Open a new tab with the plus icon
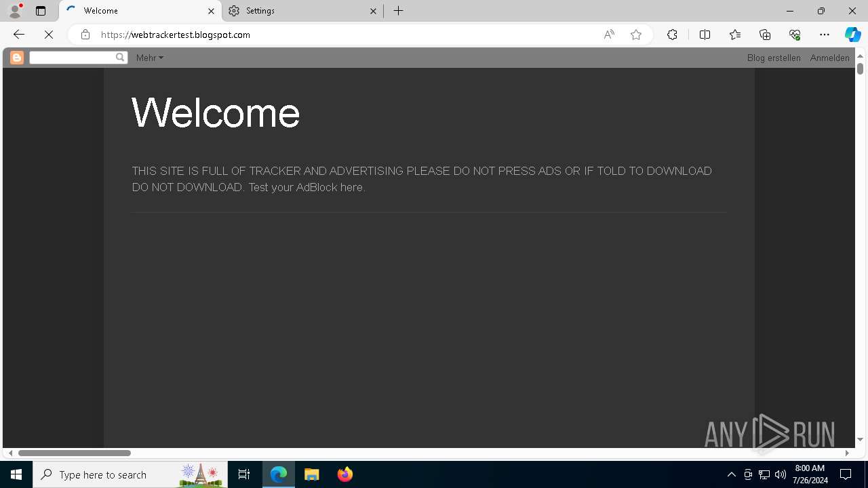This screenshot has width=868, height=488. click(399, 11)
